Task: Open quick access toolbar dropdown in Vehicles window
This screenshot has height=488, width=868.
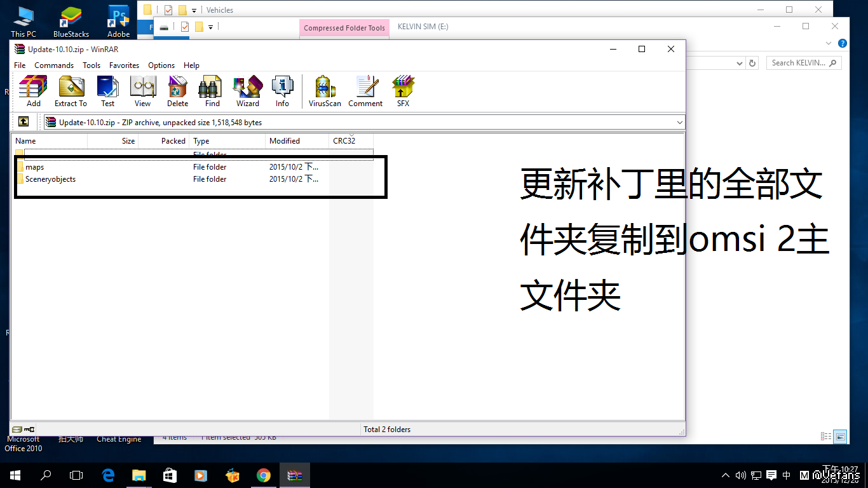Action: point(194,10)
